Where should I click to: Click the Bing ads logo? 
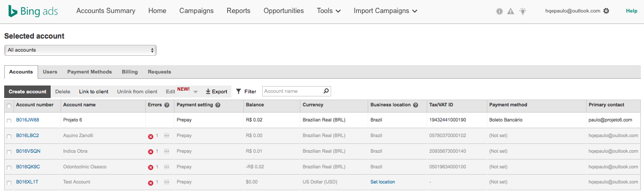32,11
